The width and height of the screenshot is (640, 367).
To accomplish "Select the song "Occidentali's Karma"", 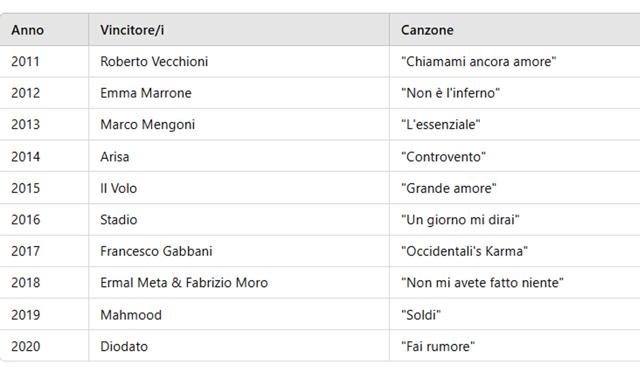I will pos(464,251).
